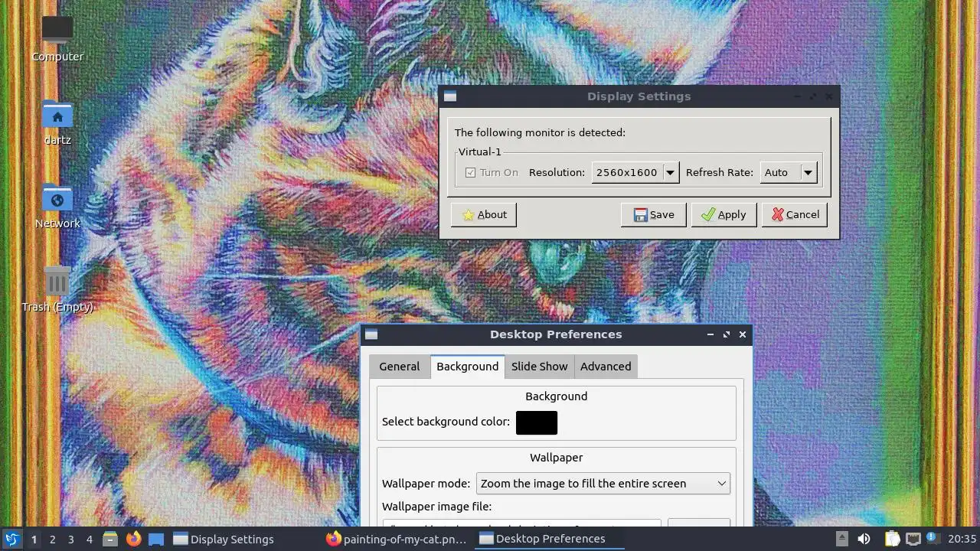The width and height of the screenshot is (980, 551).
Task: Switch to workspace 3 in the pager
Action: pyautogui.click(x=70, y=539)
